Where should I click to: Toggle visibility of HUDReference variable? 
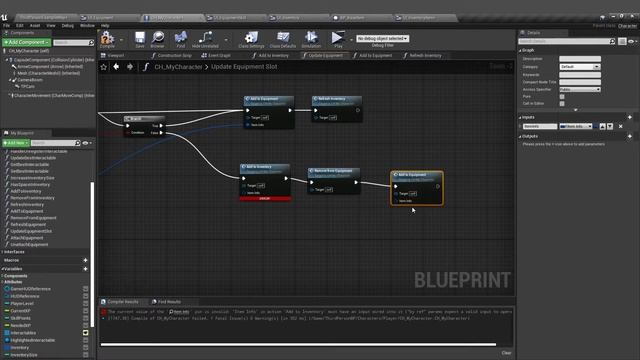pos(86,296)
